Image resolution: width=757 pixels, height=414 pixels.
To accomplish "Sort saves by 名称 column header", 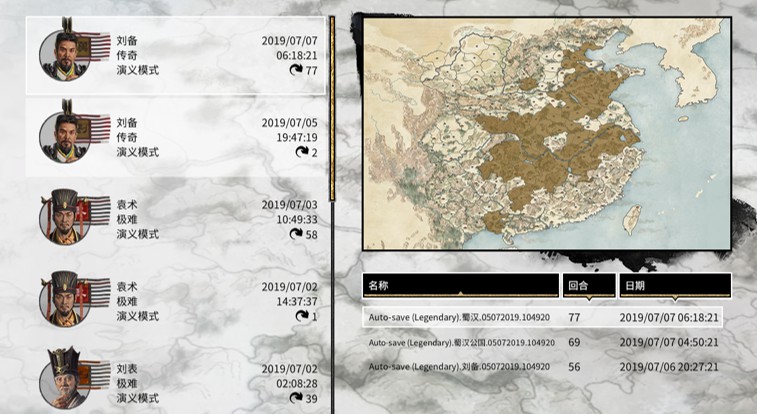I will 461,286.
